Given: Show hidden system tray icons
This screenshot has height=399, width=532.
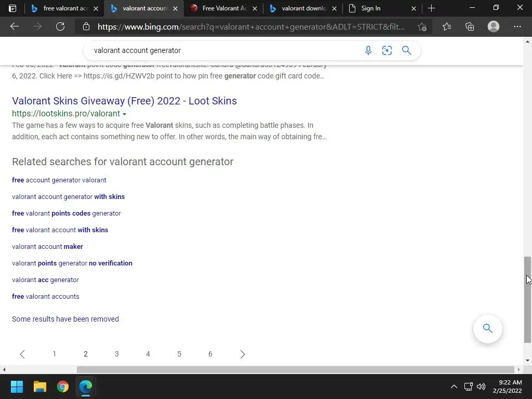Looking at the screenshot, I should (454, 387).
